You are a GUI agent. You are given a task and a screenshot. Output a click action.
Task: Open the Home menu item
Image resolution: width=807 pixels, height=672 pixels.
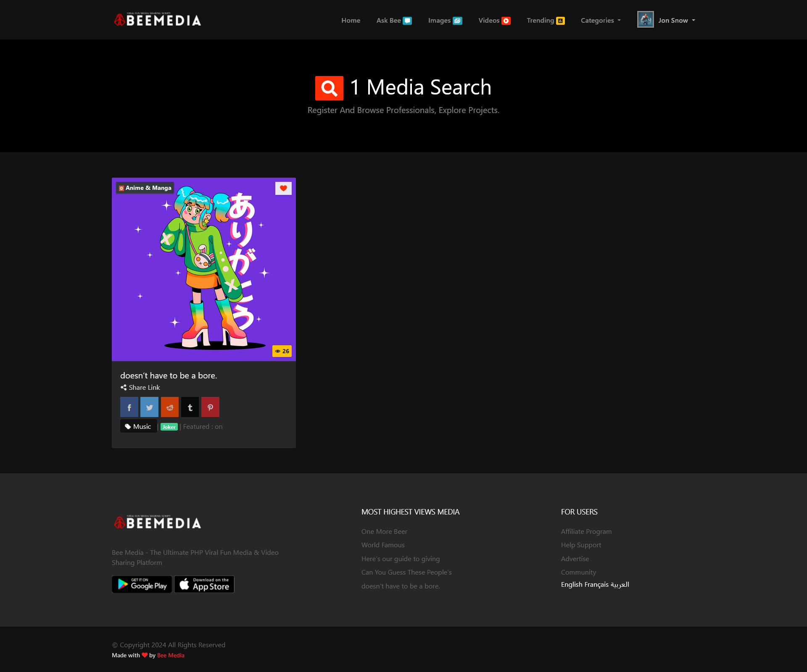(351, 20)
